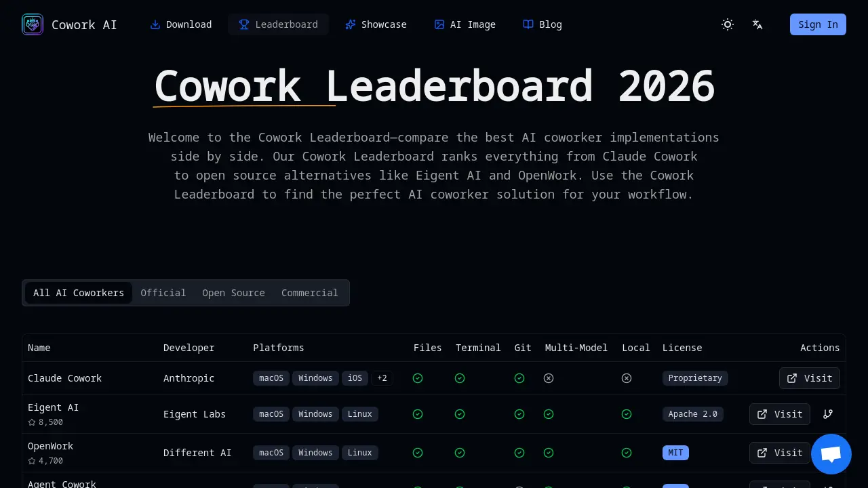868x488 pixels.
Task: Open the AI Image page
Action: pos(465,24)
